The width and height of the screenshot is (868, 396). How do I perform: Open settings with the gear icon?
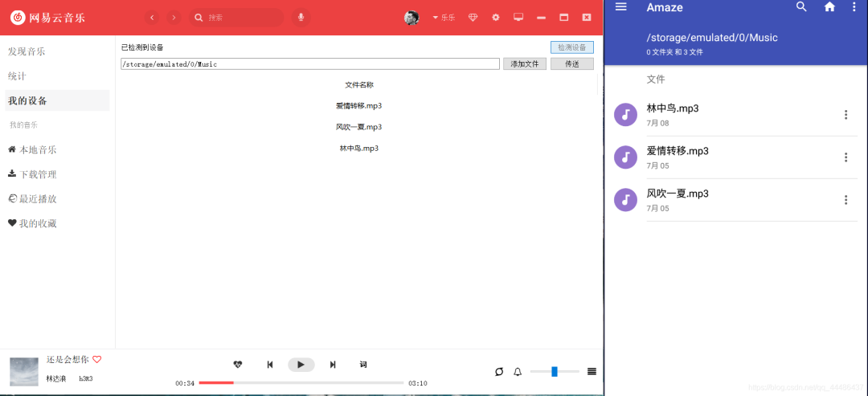(x=495, y=18)
